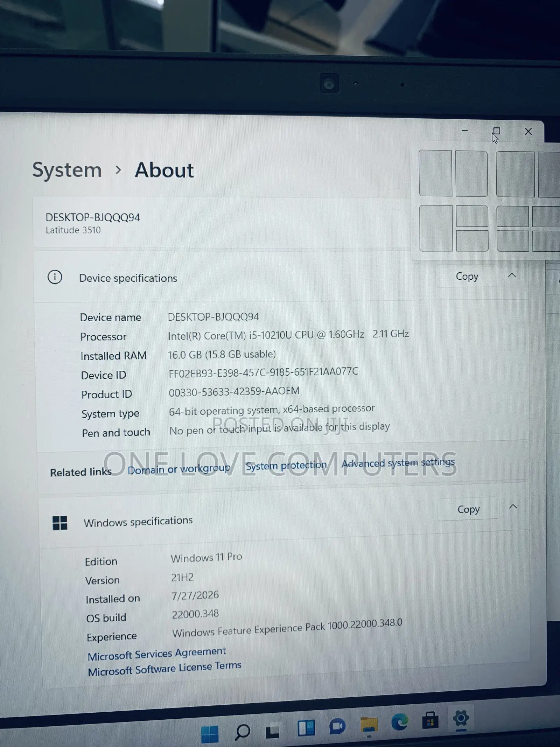Screen dimensions: 560x747
Task: Select the Edition value Windows 11 Pro
Action: 206,557
